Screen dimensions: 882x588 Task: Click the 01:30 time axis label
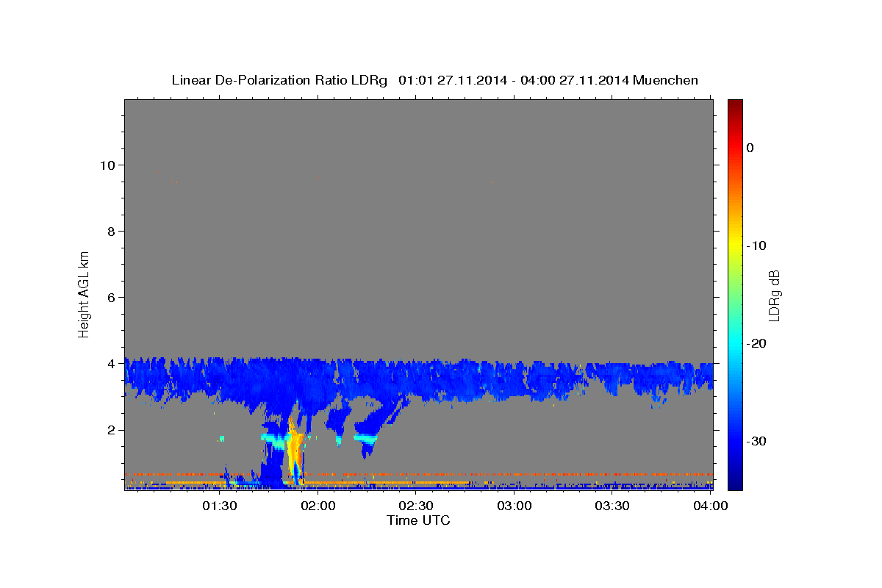(219, 506)
